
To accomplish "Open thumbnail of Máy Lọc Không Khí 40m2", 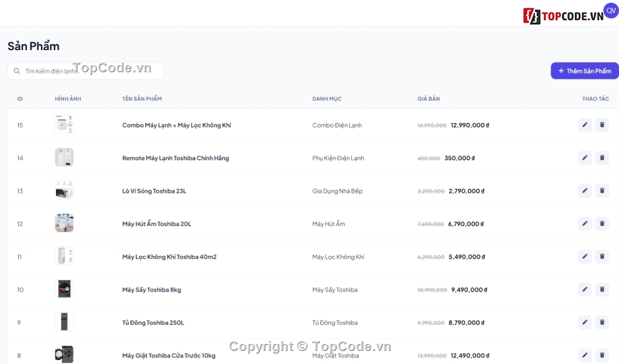I will pyautogui.click(x=64, y=256).
